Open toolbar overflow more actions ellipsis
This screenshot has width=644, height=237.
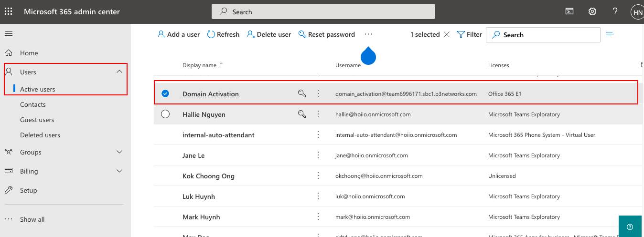coord(368,34)
